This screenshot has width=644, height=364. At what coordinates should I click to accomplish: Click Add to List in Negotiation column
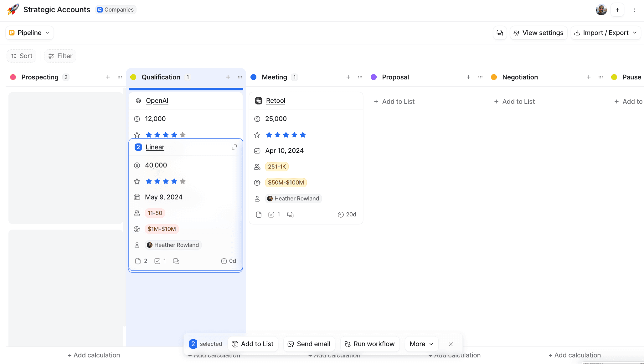coord(514,102)
